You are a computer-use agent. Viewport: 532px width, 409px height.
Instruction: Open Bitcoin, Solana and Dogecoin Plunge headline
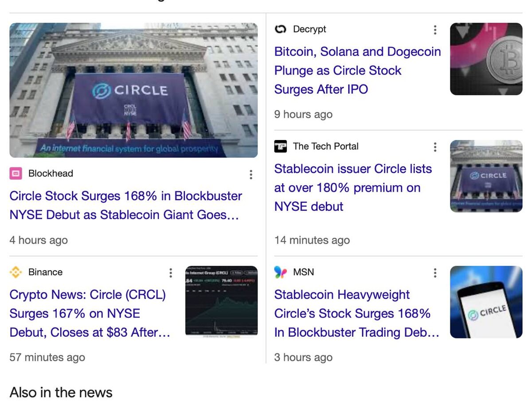[358, 70]
